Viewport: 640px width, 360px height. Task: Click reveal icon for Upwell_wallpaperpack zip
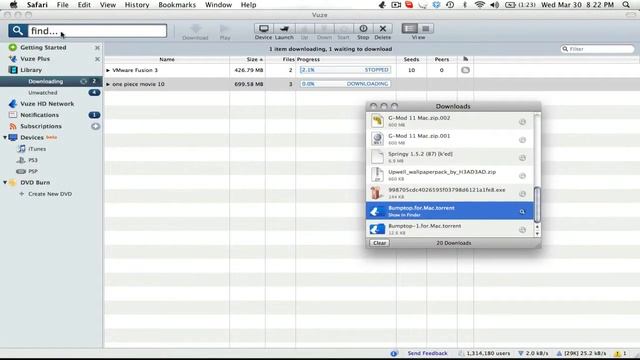522,176
